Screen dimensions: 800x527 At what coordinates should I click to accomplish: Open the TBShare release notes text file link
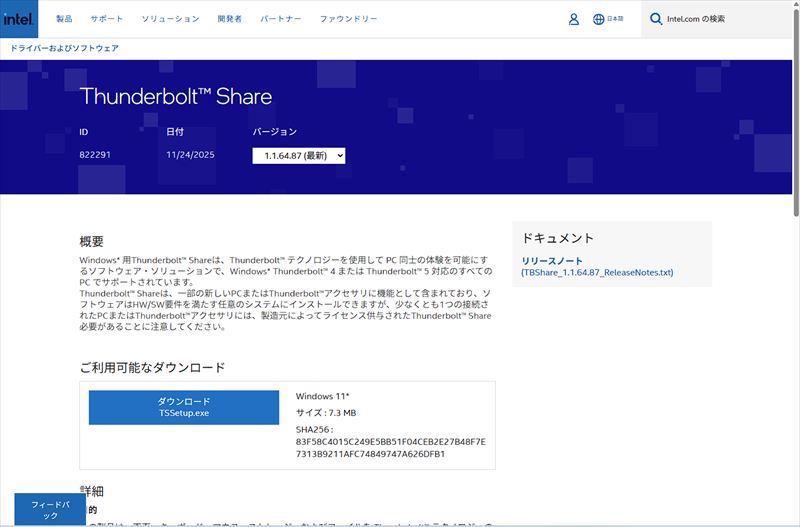(597, 272)
